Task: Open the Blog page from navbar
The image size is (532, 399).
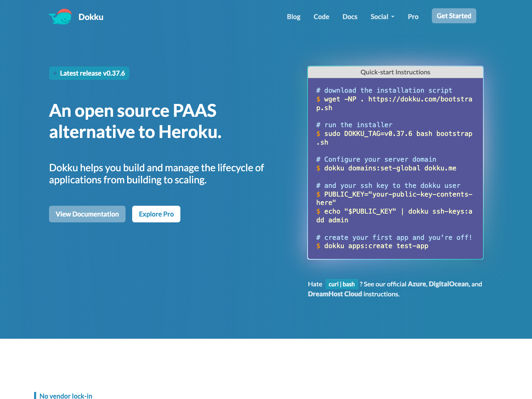Action: pyautogui.click(x=293, y=17)
